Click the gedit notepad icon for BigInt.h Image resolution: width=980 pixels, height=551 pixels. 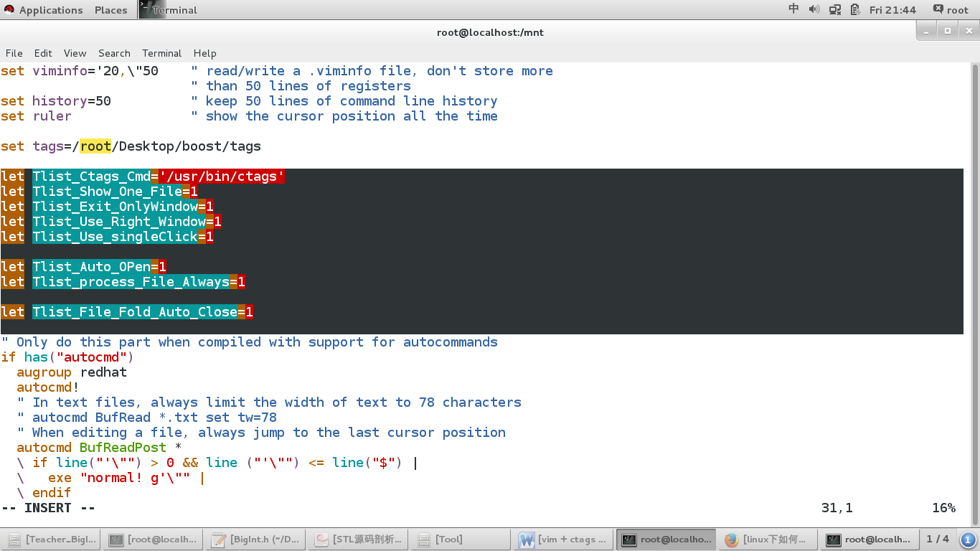tap(219, 540)
